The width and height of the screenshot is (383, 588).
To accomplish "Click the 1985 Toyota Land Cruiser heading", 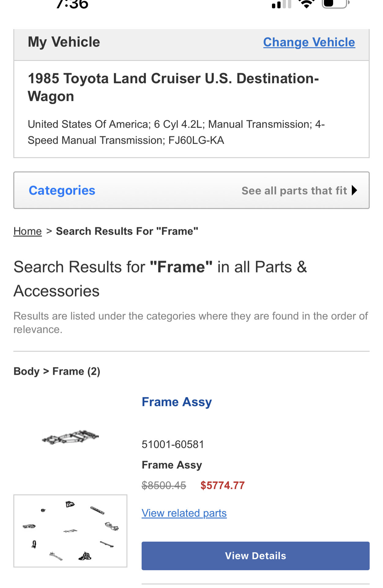I will 173,87.
